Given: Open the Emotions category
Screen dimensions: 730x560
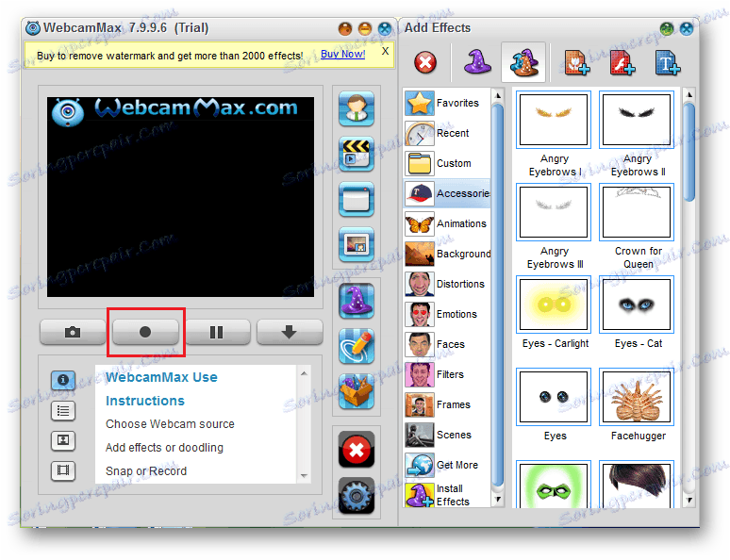Looking at the screenshot, I should pyautogui.click(x=447, y=314).
